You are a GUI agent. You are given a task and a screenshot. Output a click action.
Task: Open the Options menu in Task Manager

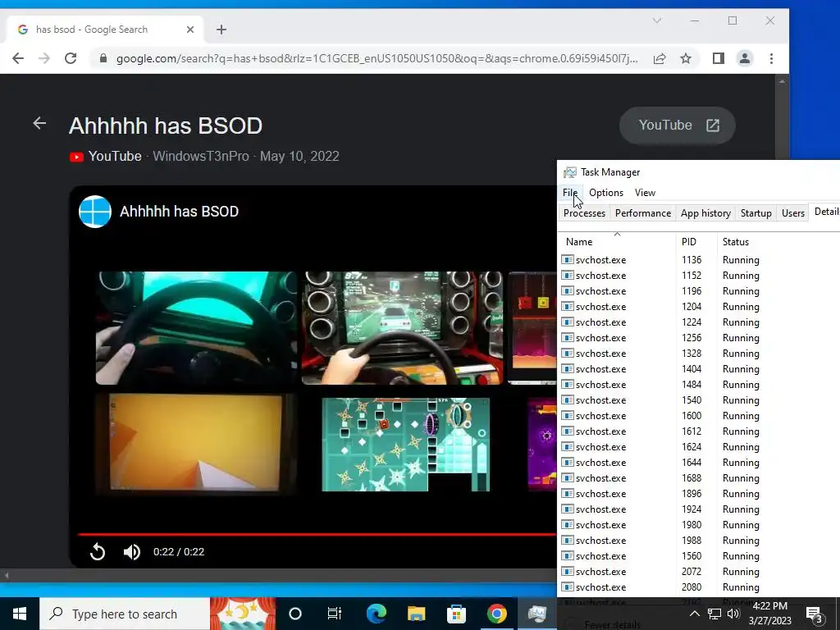[x=606, y=193]
